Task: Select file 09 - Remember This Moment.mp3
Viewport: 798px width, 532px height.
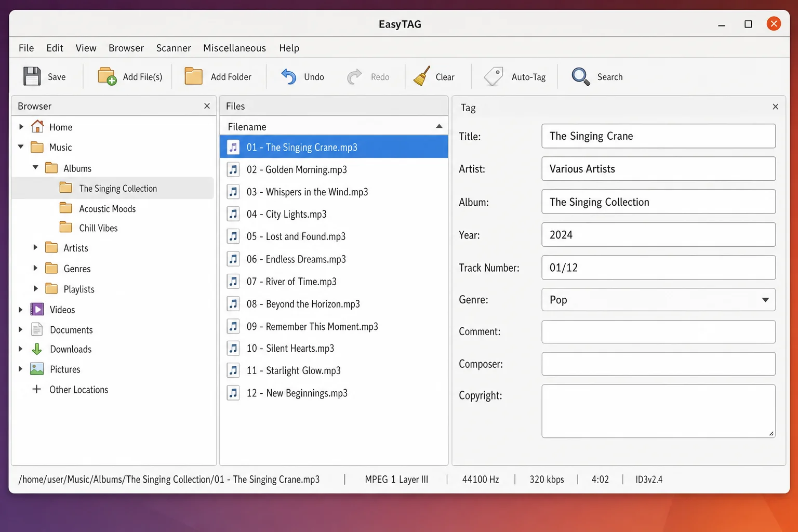Action: coord(334,326)
